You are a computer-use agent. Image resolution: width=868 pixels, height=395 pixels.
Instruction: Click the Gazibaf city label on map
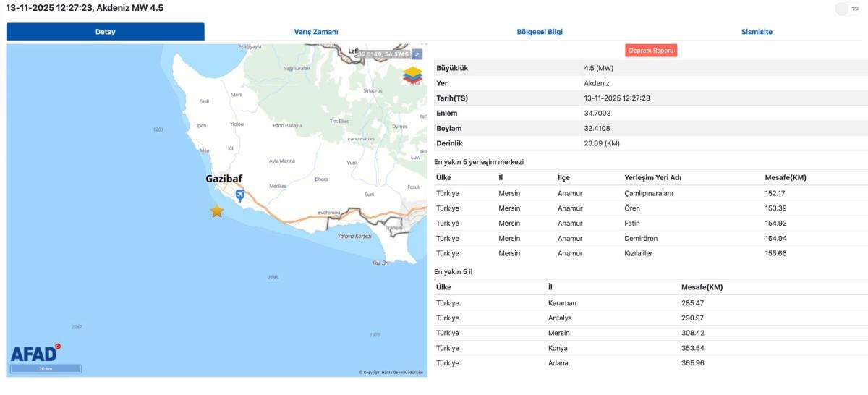[224, 178]
